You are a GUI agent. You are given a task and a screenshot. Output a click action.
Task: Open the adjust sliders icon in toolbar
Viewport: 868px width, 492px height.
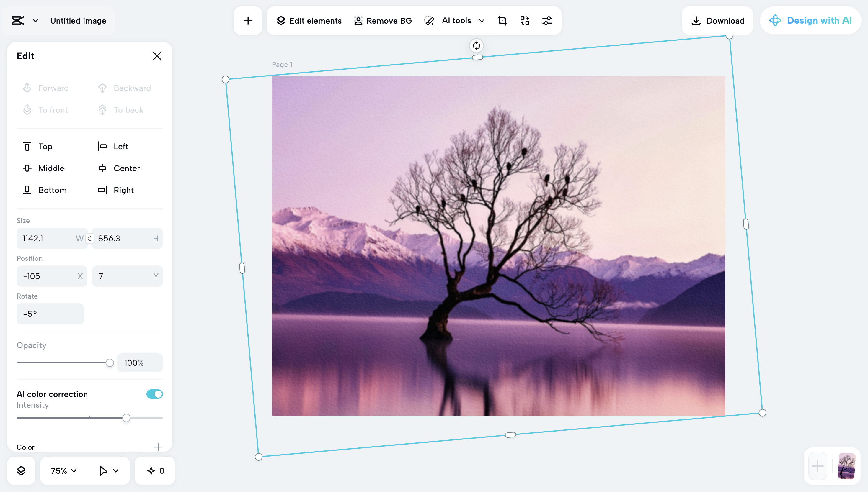[x=547, y=21]
